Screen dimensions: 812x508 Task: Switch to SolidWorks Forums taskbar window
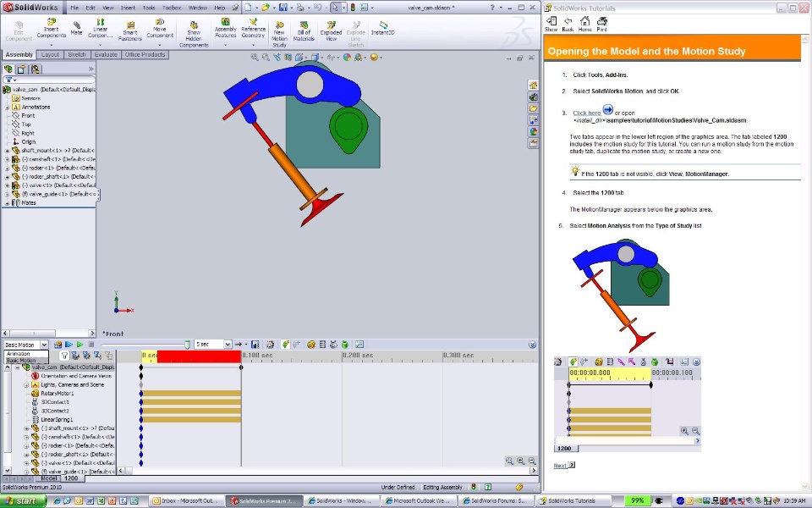495,500
